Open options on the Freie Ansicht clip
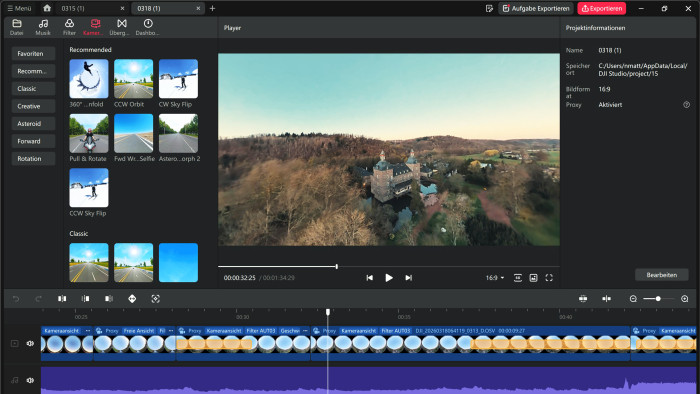The height and width of the screenshot is (394, 700). [171, 331]
